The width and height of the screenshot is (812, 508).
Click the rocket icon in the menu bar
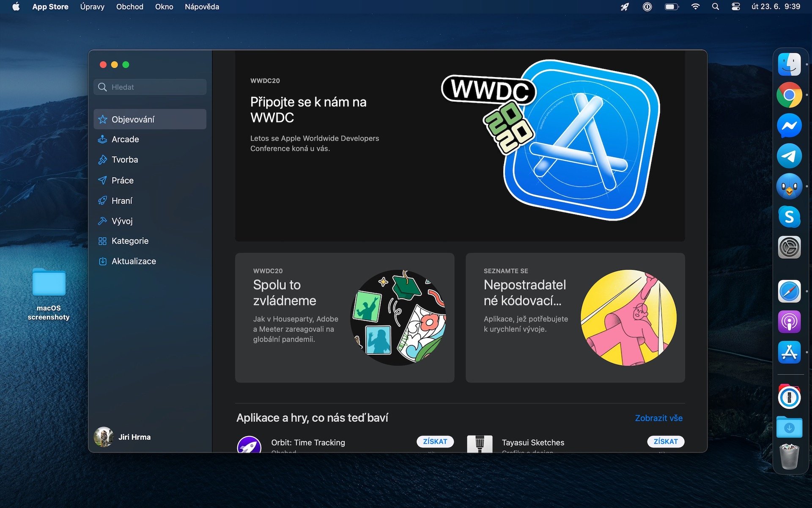click(625, 7)
